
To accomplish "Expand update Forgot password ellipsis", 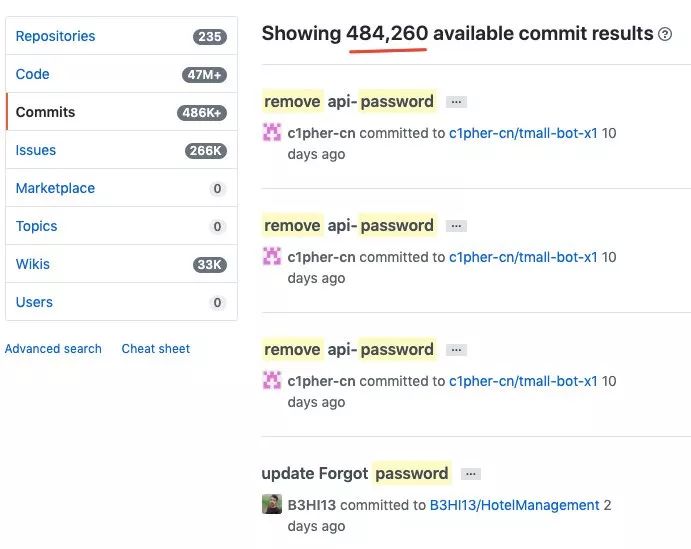I will (x=472, y=474).
